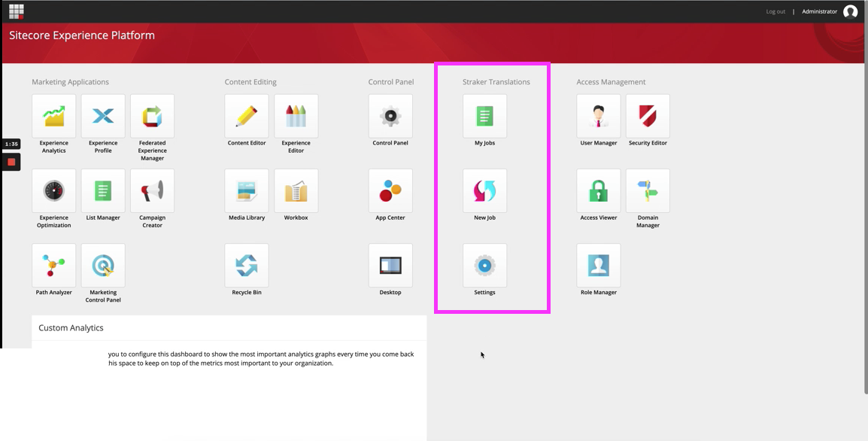Screen dimensions: 868x441
Task: Click the Sitecore Experience Platform title
Action: [82, 35]
